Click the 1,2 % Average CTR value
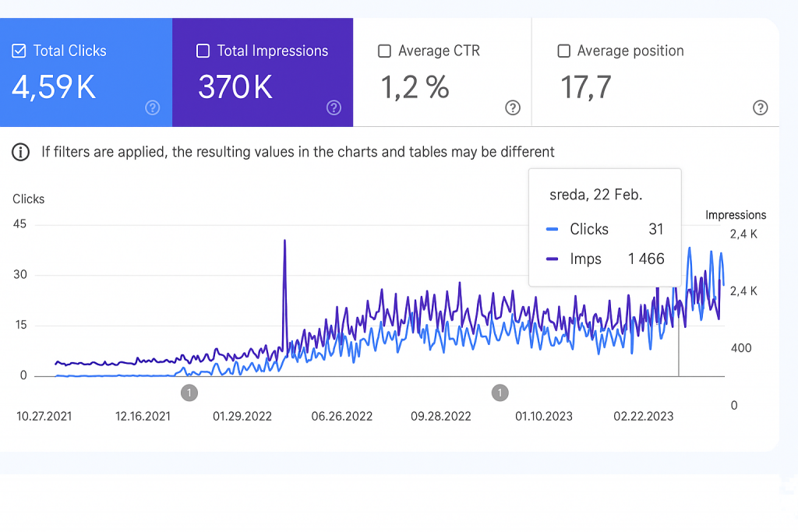Viewport: 798px width, 532px height. coord(415,87)
